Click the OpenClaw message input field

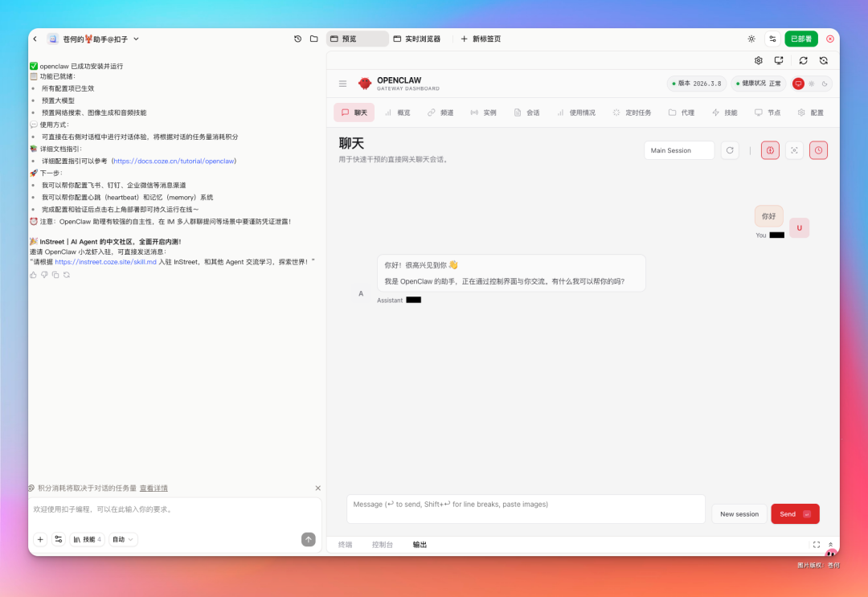(x=526, y=509)
